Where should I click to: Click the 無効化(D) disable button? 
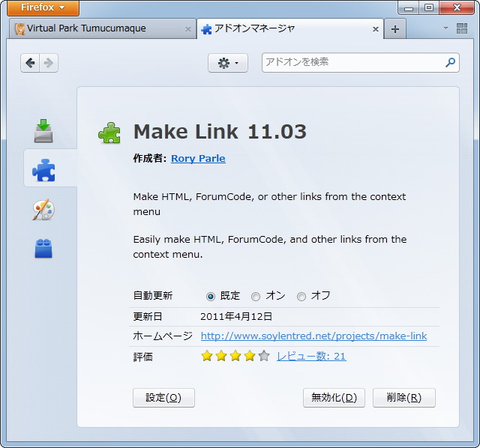[x=334, y=398]
